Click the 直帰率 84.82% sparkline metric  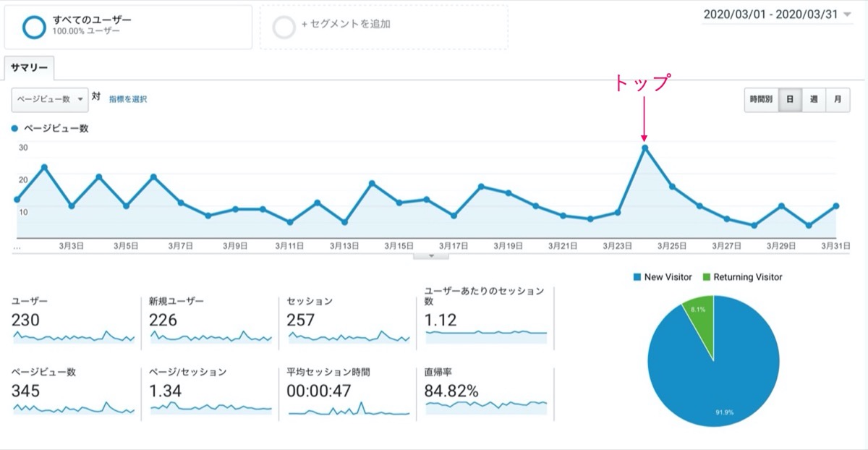(x=486, y=392)
